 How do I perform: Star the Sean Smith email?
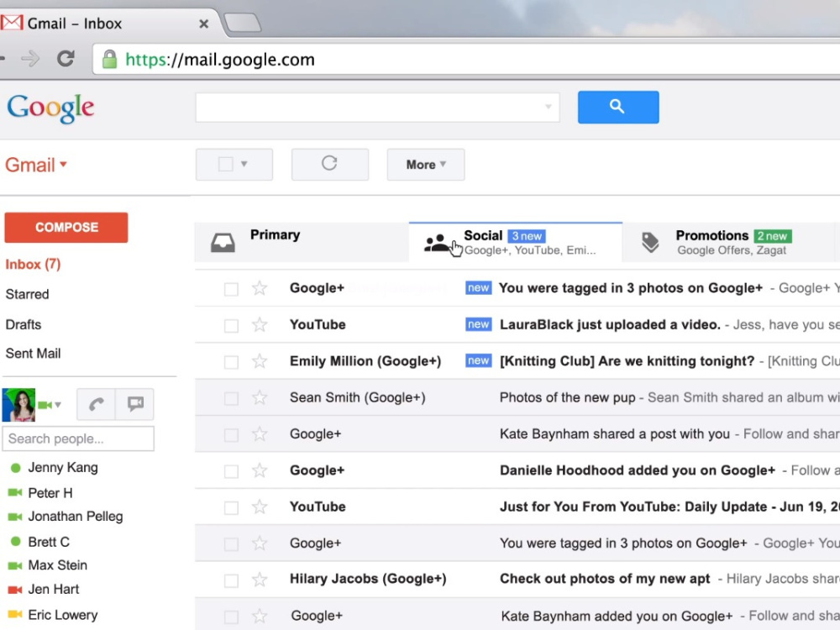click(260, 397)
